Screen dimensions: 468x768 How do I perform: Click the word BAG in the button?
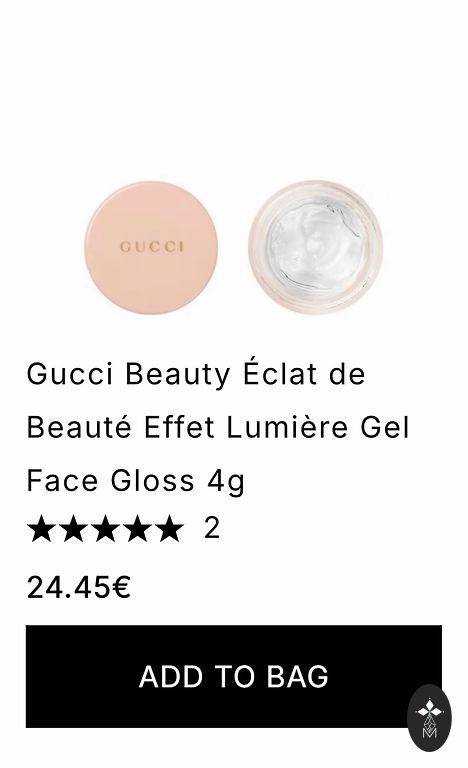click(297, 676)
